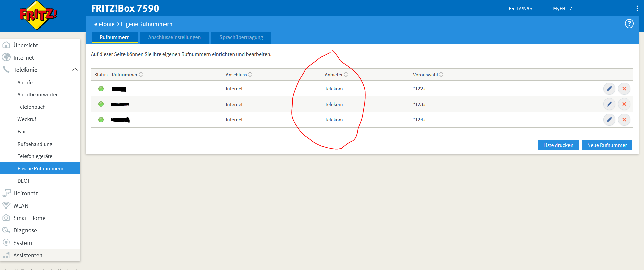This screenshot has width=644, height=270.
Task: Click Telekom in the *122# row
Action: pyautogui.click(x=334, y=89)
